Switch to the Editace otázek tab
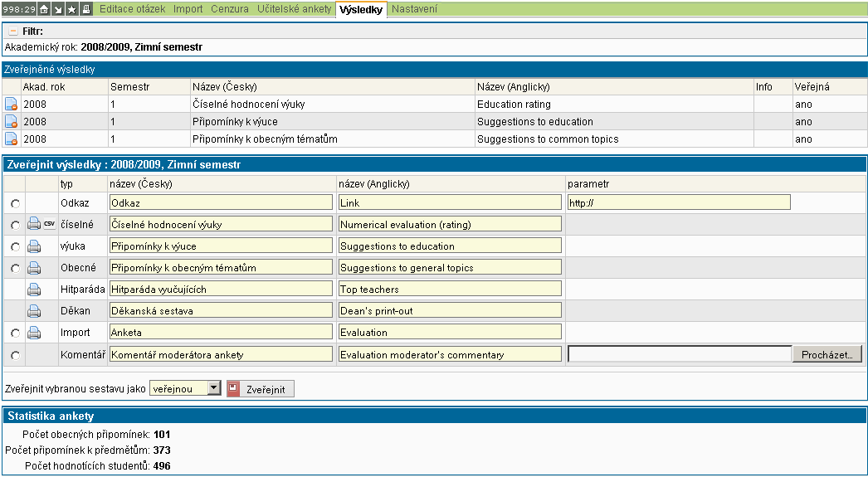 [x=133, y=9]
